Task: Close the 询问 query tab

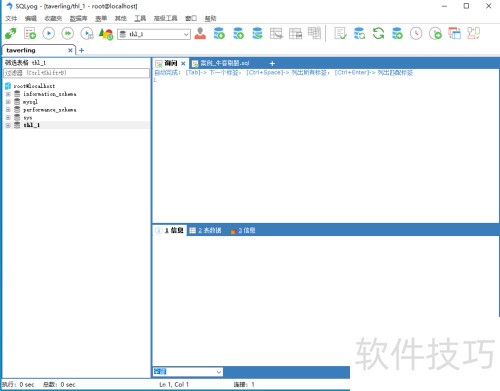Action: coord(183,63)
